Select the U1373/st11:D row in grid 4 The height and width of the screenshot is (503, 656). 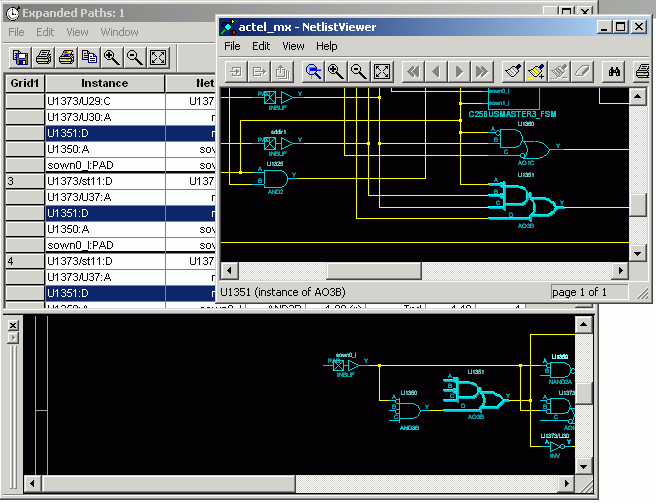pos(105,261)
